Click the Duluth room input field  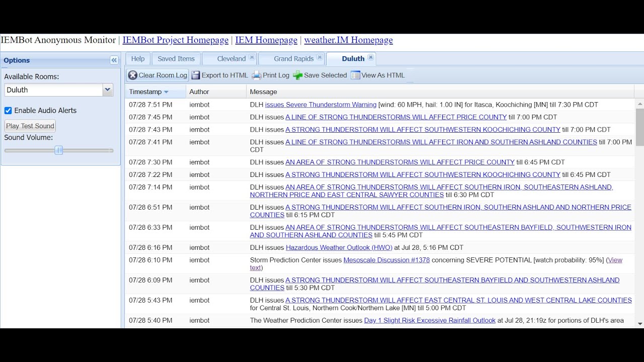(x=53, y=90)
